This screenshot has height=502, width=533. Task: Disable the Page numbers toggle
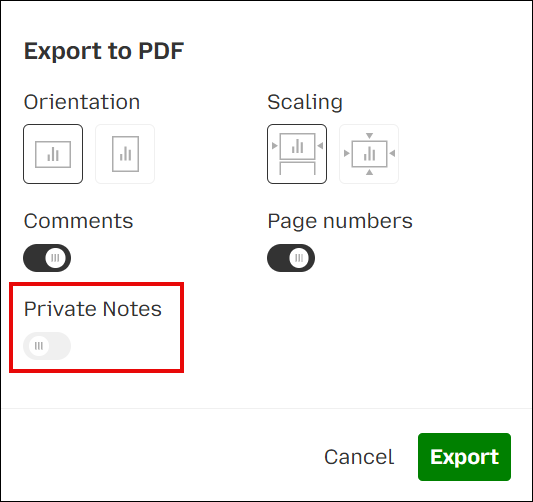point(291,258)
